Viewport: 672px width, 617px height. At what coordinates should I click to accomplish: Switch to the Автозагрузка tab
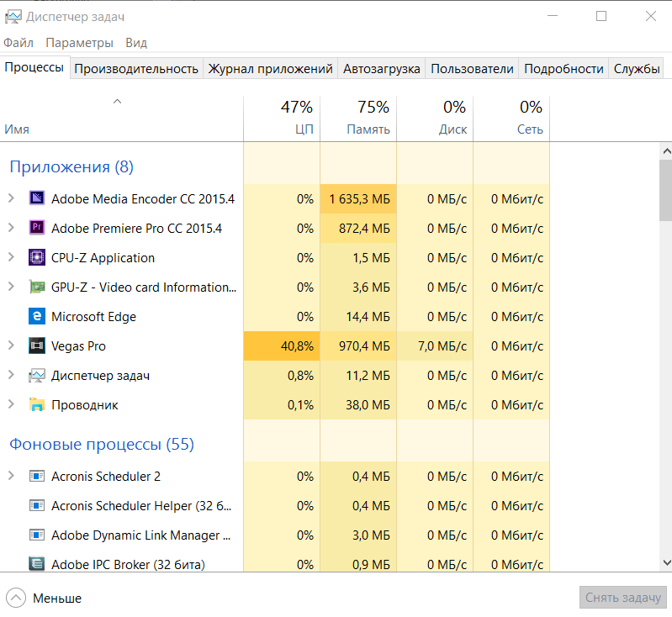382,69
